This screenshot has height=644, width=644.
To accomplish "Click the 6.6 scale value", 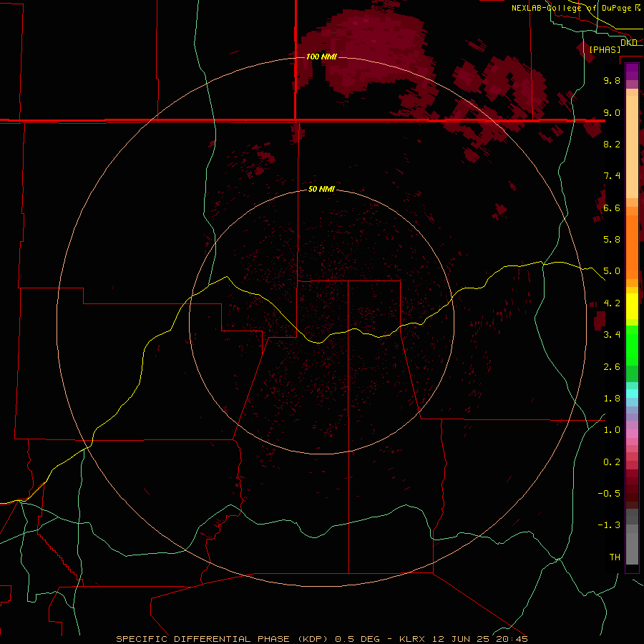I will click(x=612, y=208).
